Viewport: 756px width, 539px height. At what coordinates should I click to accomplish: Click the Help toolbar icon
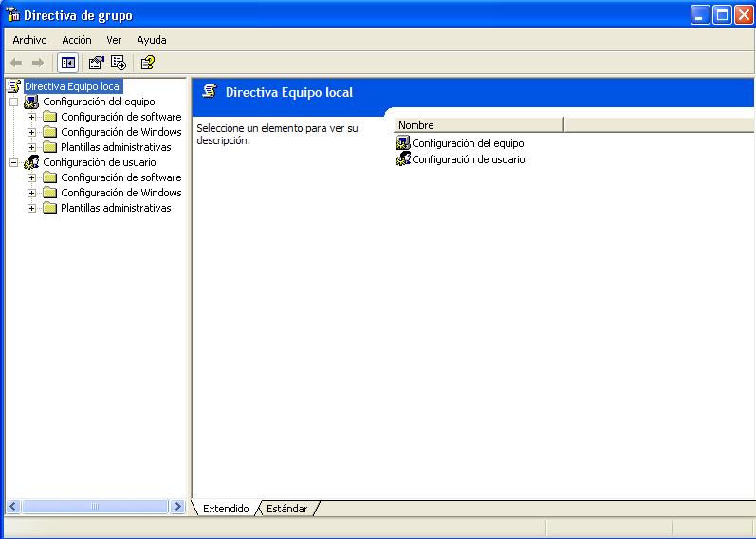click(148, 63)
